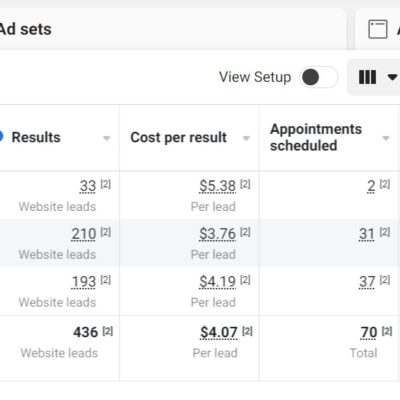Click the $4.07 total cost per lead
400x400 pixels.
[219, 332]
